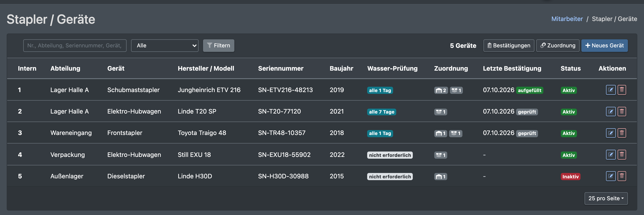Click the people assignment badge for Jungheinrich
Image resolution: width=644 pixels, height=215 pixels.
pos(456,90)
